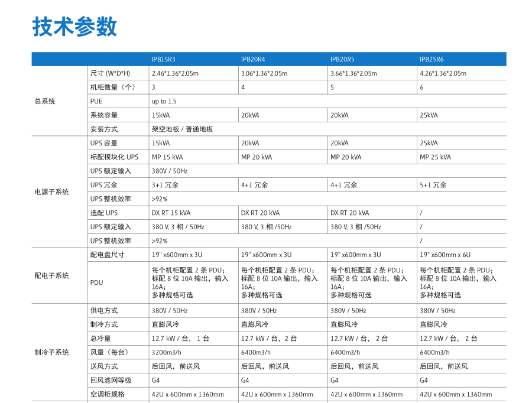Click the 4.26*1.36*2.05m dimension cell
Viewport: 532px width, 403px height.
(443, 73)
